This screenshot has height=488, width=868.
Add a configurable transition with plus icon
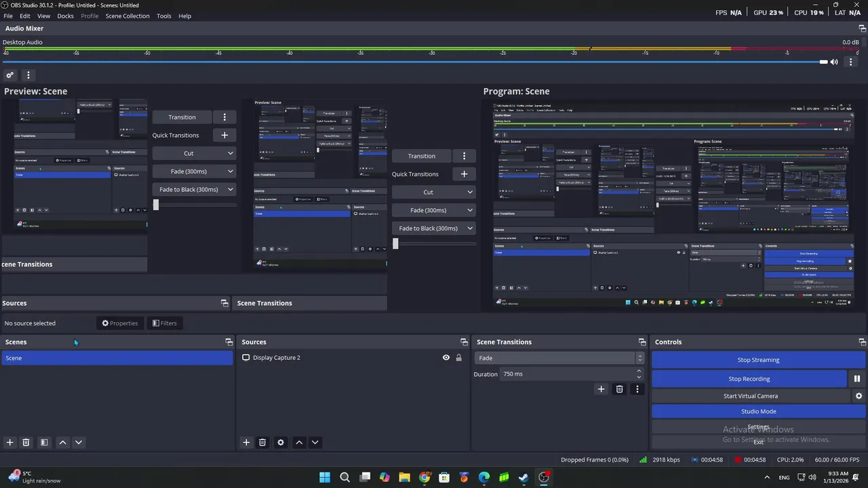tap(601, 389)
